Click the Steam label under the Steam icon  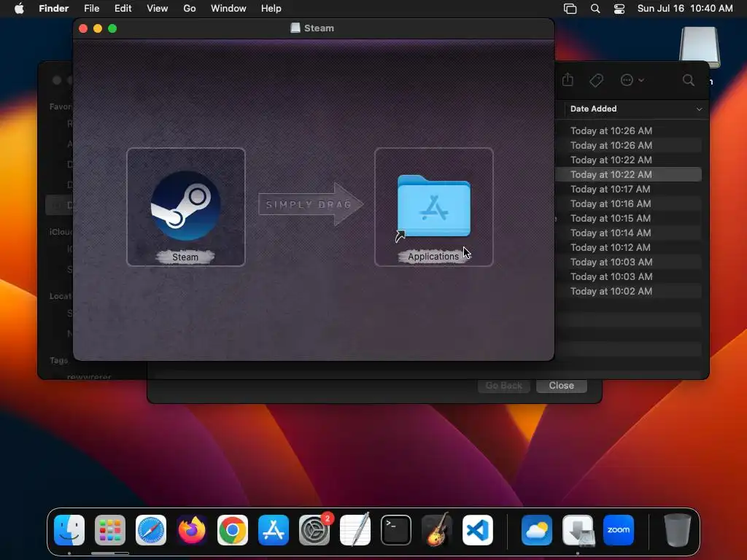click(x=185, y=257)
